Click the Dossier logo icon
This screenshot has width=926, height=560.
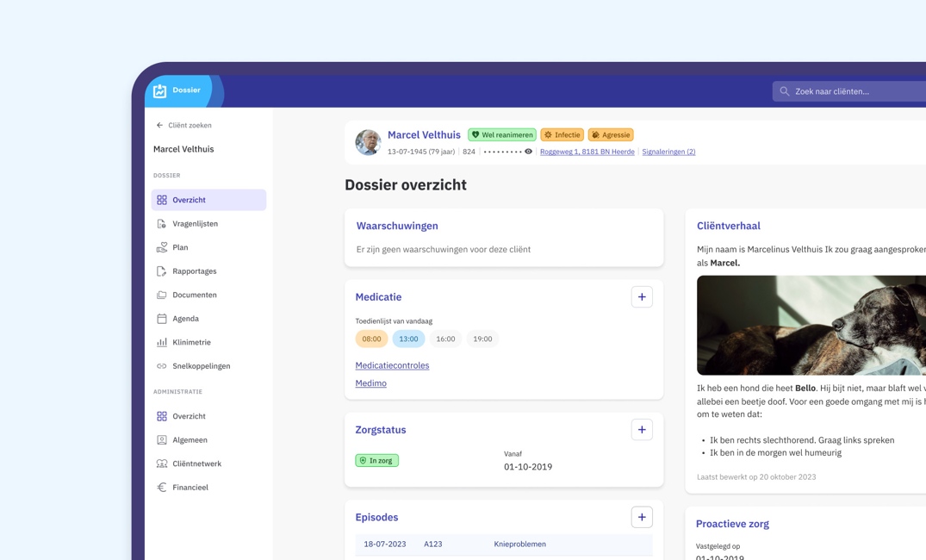pos(160,90)
